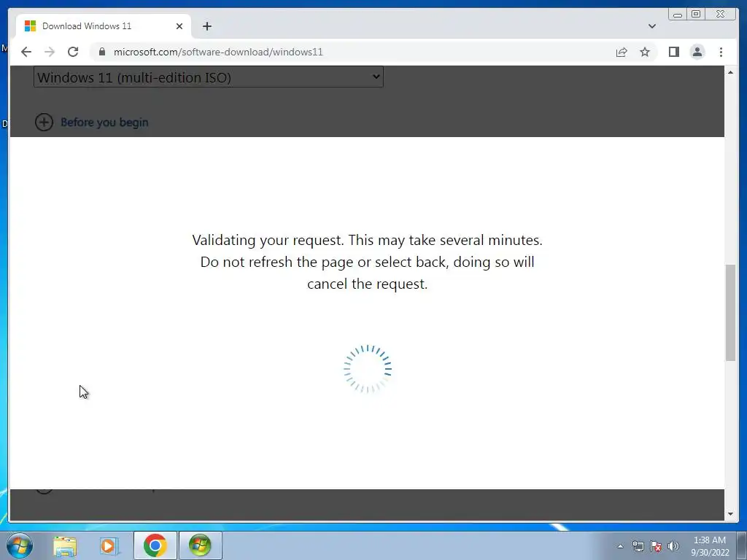Image resolution: width=747 pixels, height=560 pixels.
Task: View site information via the padlock icon
Action: (x=102, y=52)
